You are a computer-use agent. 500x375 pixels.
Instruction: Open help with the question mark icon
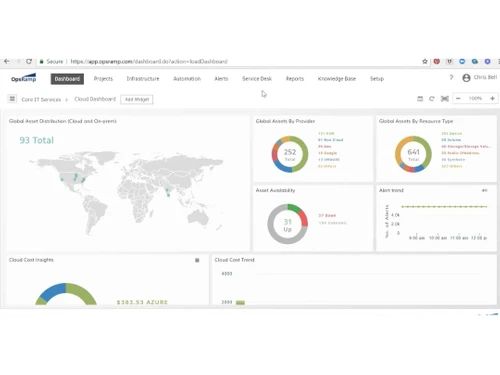pos(451,77)
